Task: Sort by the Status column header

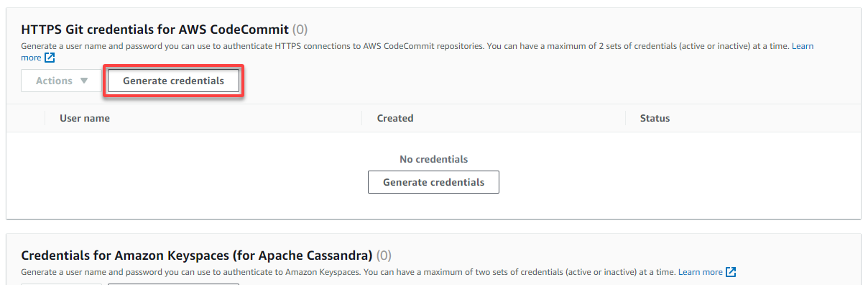Action: tap(655, 118)
